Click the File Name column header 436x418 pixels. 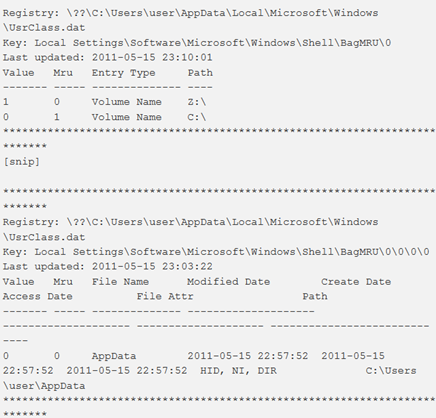coord(120,282)
